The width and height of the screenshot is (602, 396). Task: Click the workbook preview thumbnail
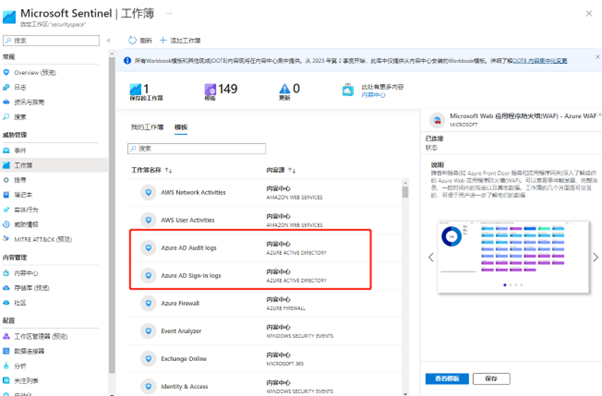tap(513, 257)
